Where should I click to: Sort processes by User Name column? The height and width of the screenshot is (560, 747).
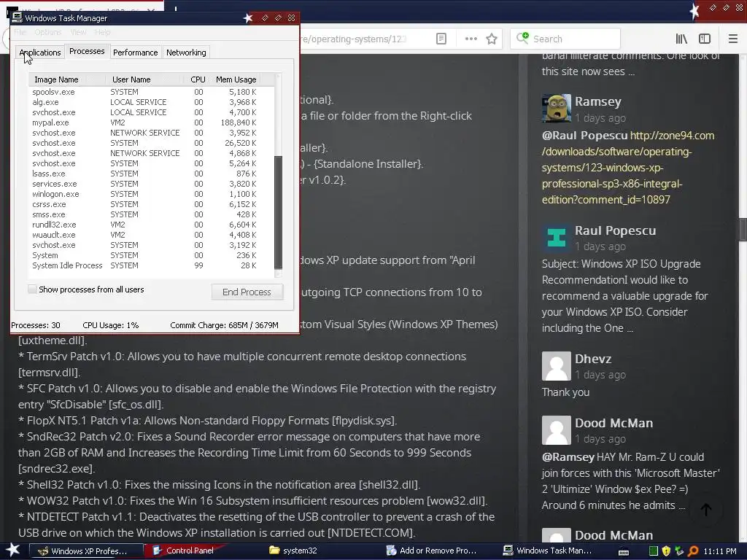click(x=145, y=79)
